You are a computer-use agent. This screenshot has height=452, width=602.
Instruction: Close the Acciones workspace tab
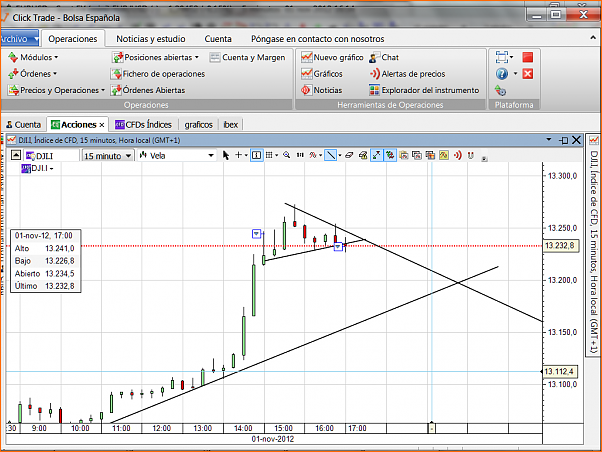click(102, 125)
